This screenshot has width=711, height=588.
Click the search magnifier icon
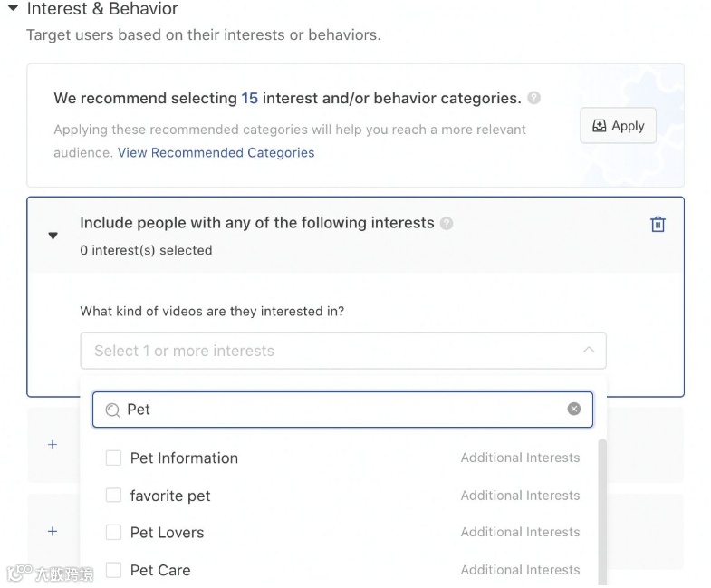(112, 410)
